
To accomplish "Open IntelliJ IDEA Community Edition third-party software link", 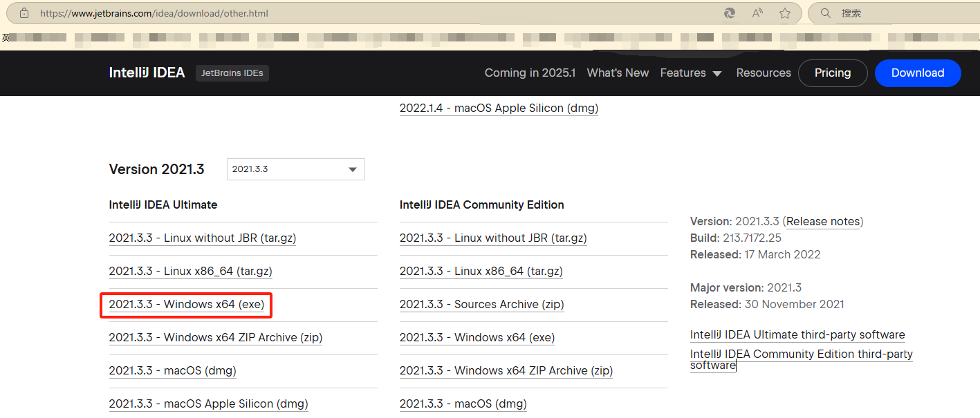I will 802,360.
